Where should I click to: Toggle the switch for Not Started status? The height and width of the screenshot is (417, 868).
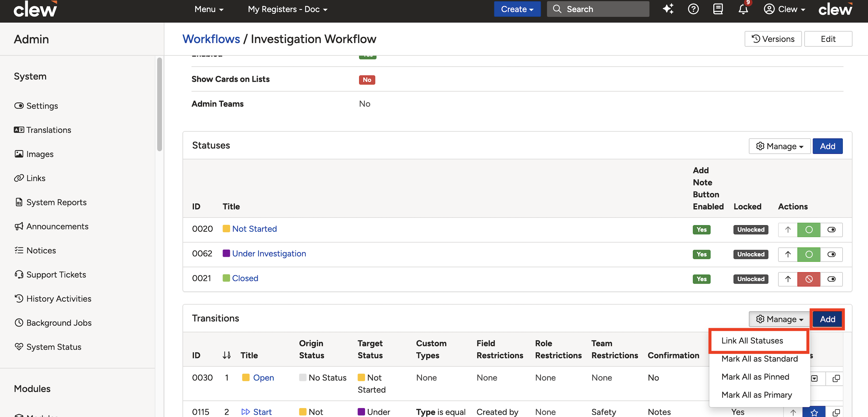(831, 229)
